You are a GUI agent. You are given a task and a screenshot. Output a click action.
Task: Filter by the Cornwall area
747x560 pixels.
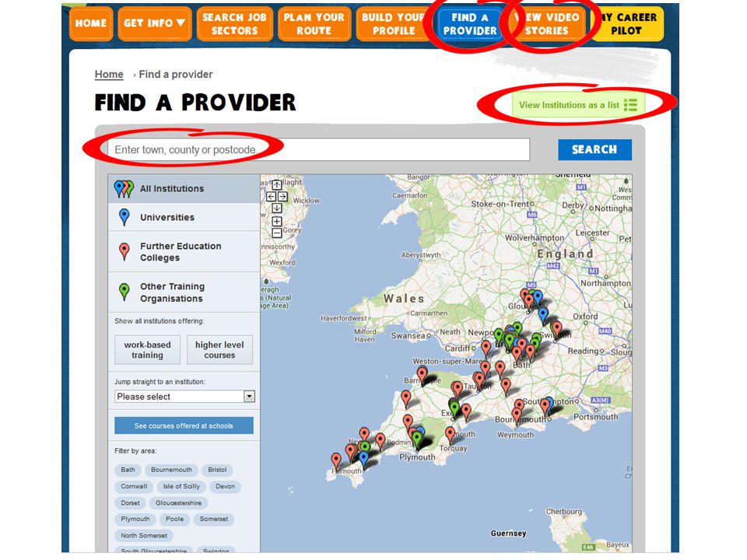click(x=134, y=487)
